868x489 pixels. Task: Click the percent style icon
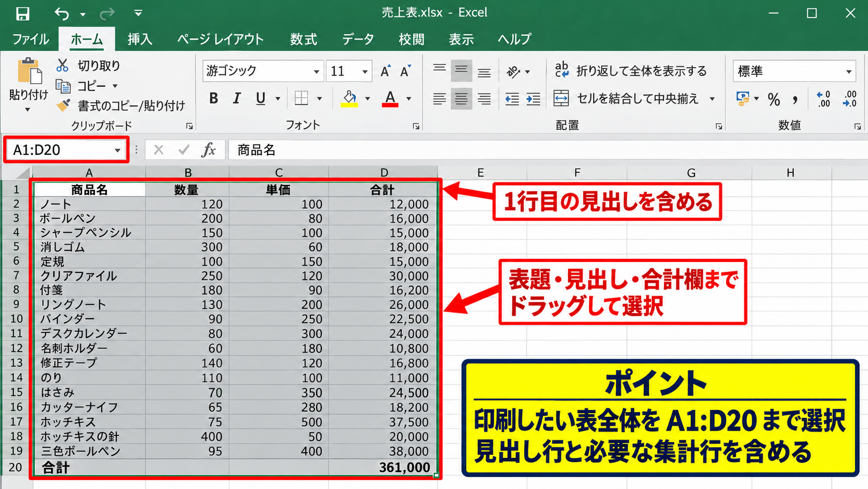pyautogui.click(x=774, y=99)
